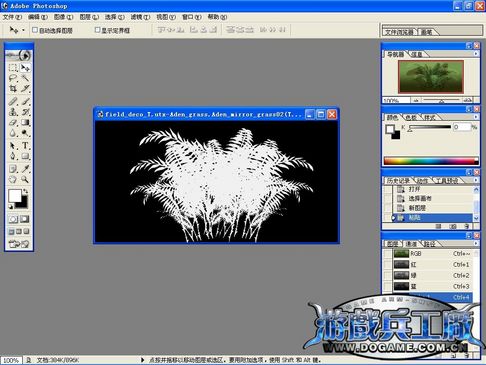
Task: Switch to the 色板 tab
Action: 411,117
